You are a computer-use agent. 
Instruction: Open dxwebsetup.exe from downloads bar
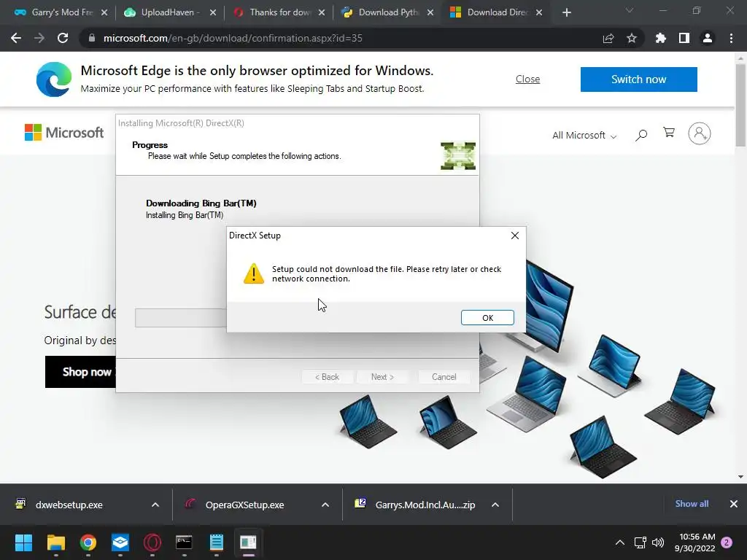(69, 505)
